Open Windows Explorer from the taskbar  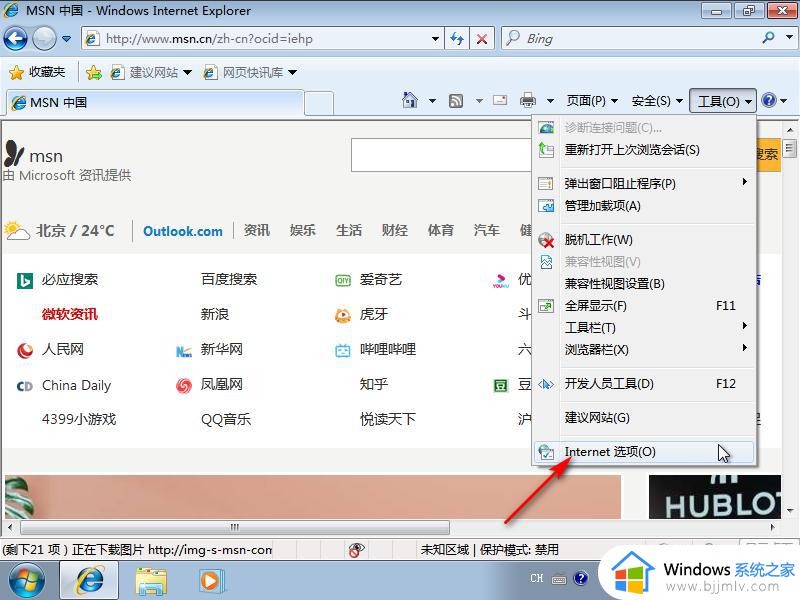[x=151, y=581]
